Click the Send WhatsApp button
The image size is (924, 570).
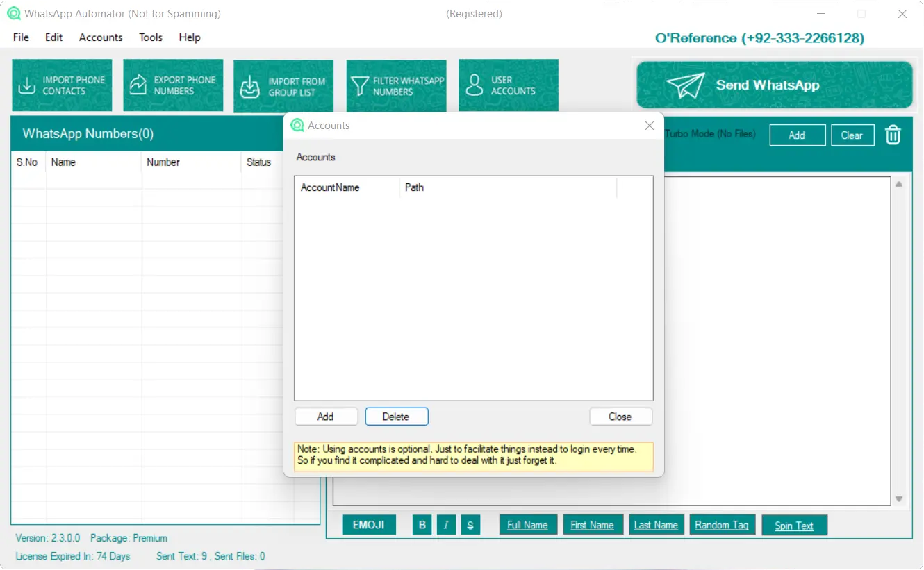point(775,85)
